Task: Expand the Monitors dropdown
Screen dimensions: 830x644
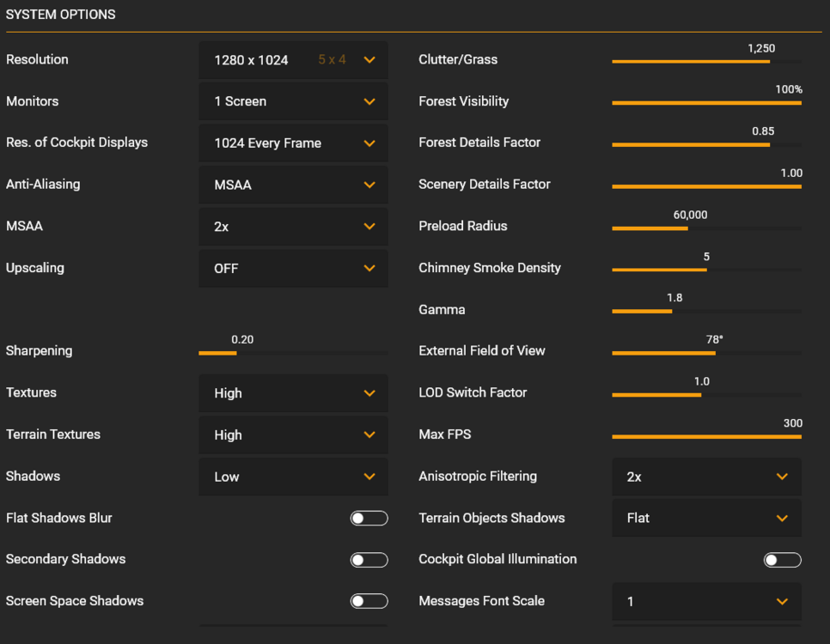Action: click(293, 101)
